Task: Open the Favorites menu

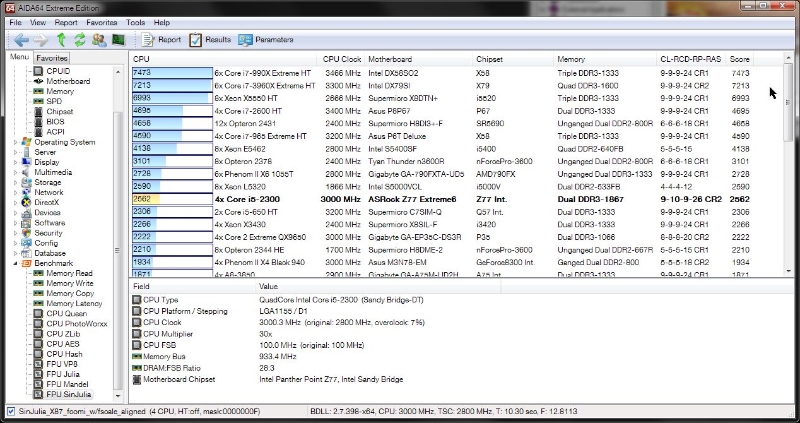Action: (102, 22)
